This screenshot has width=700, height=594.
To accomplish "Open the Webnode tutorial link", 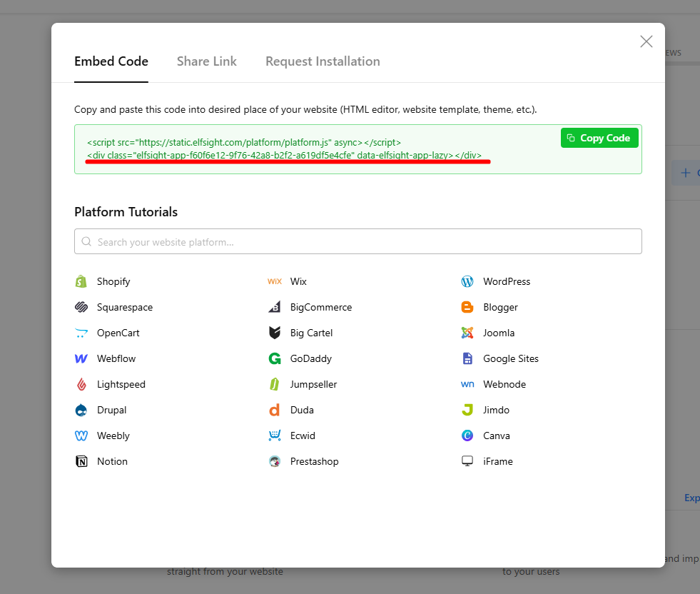I will click(x=504, y=384).
